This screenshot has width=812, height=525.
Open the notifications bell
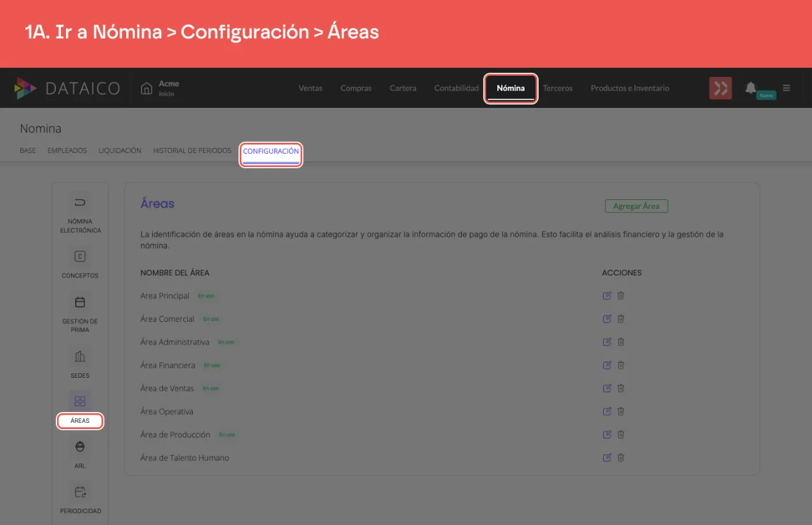click(750, 88)
